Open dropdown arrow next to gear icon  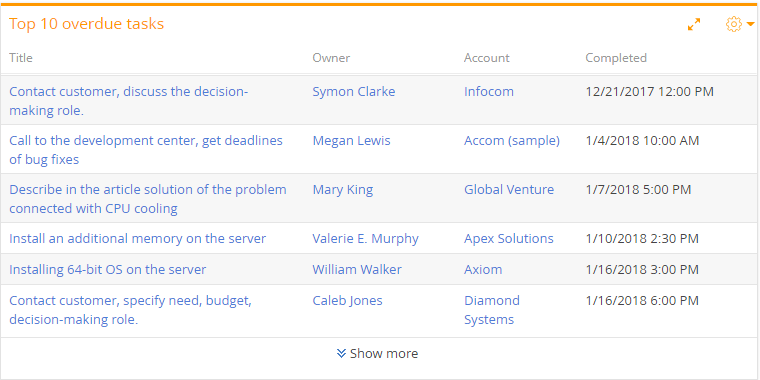tap(750, 24)
